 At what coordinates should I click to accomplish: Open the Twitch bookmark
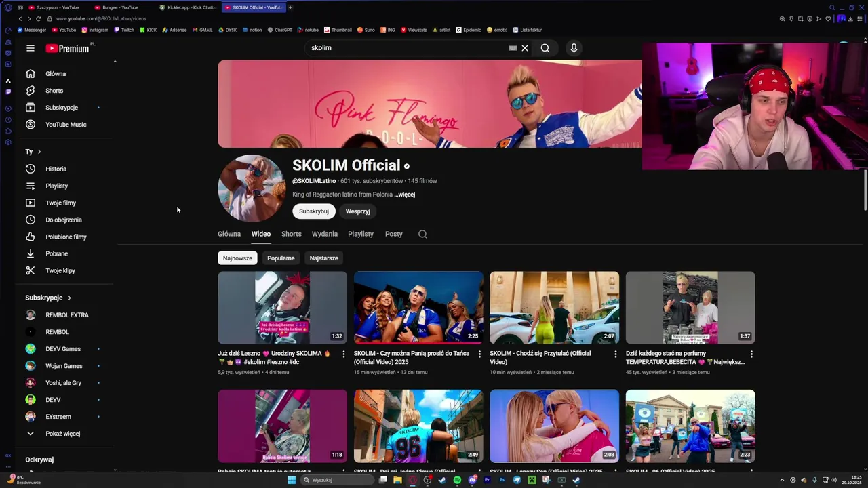124,30
